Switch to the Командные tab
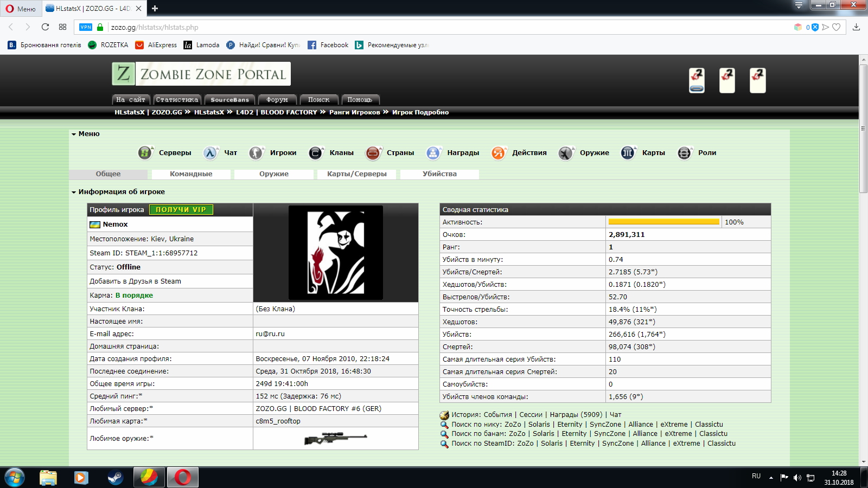Screen dimensions: 868x488 191,174
